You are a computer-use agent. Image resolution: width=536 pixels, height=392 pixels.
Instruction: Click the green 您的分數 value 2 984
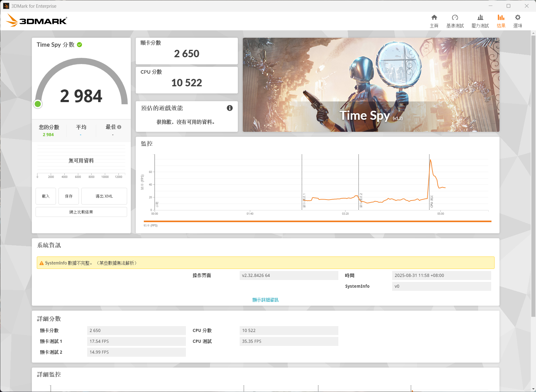tap(48, 135)
